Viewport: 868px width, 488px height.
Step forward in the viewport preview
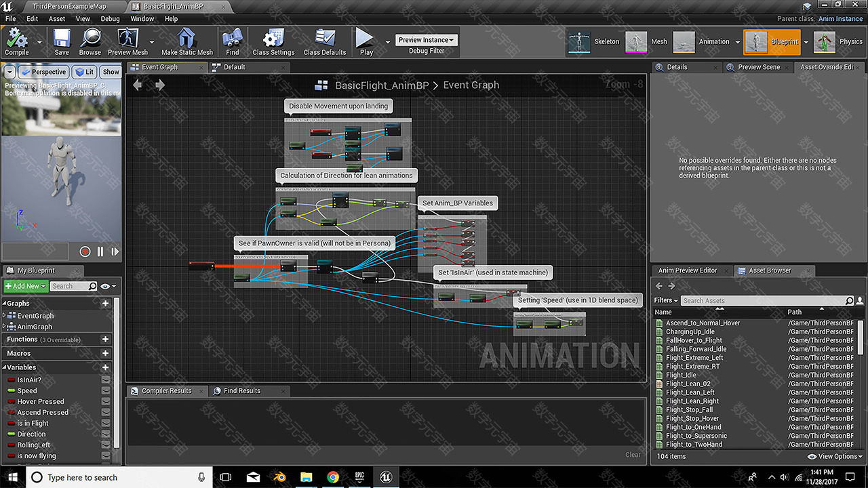[115, 251]
